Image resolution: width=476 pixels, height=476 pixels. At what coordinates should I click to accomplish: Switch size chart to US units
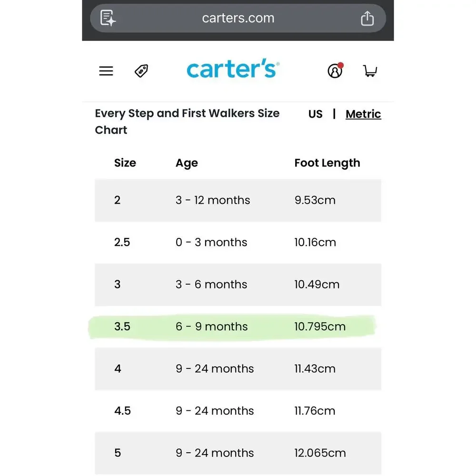coord(315,114)
